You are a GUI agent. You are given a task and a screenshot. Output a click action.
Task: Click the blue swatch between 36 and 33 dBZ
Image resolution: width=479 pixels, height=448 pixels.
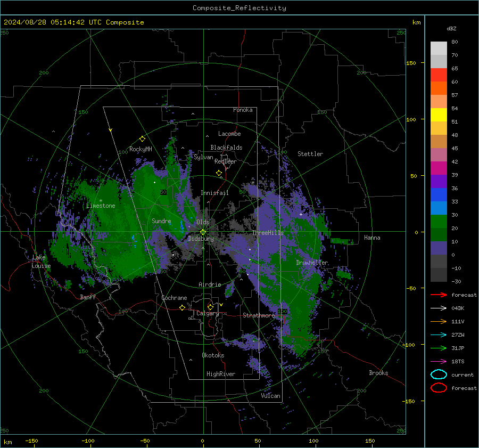click(x=439, y=195)
